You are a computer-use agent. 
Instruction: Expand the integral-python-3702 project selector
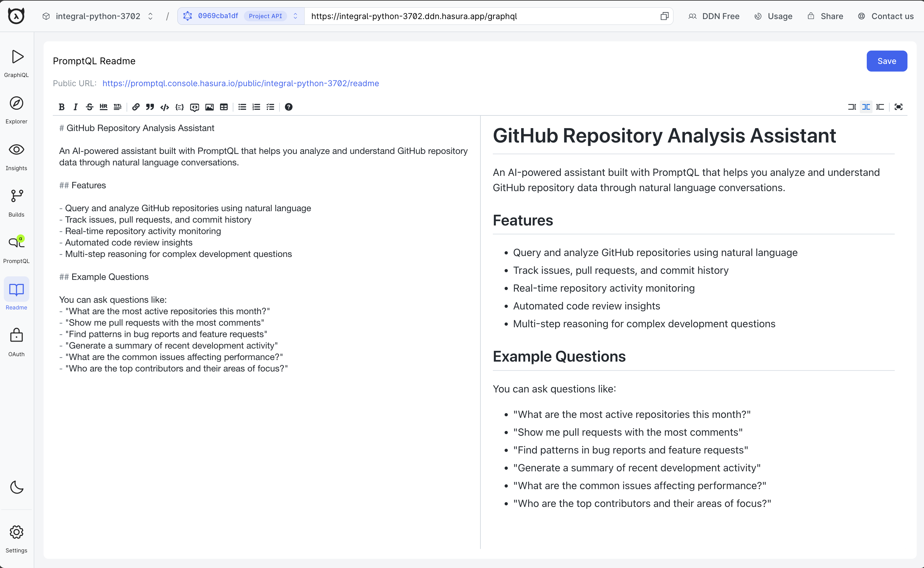[150, 16]
